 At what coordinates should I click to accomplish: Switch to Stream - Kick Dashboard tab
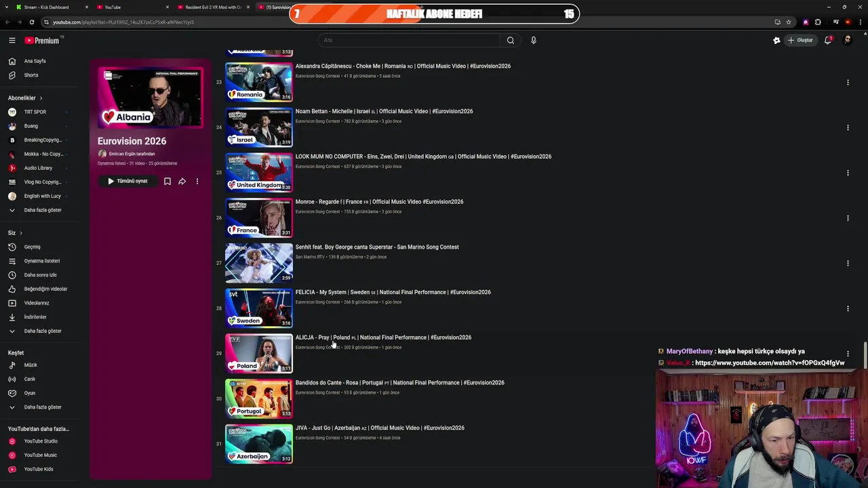coord(49,7)
